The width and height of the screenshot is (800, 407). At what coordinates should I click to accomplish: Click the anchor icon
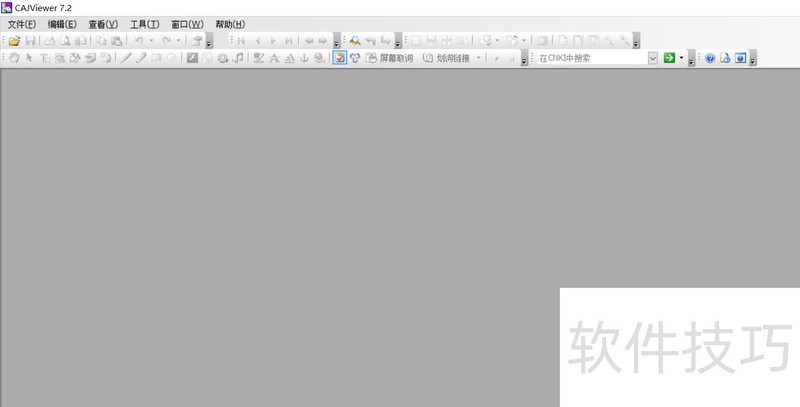pyautogui.click(x=305, y=58)
